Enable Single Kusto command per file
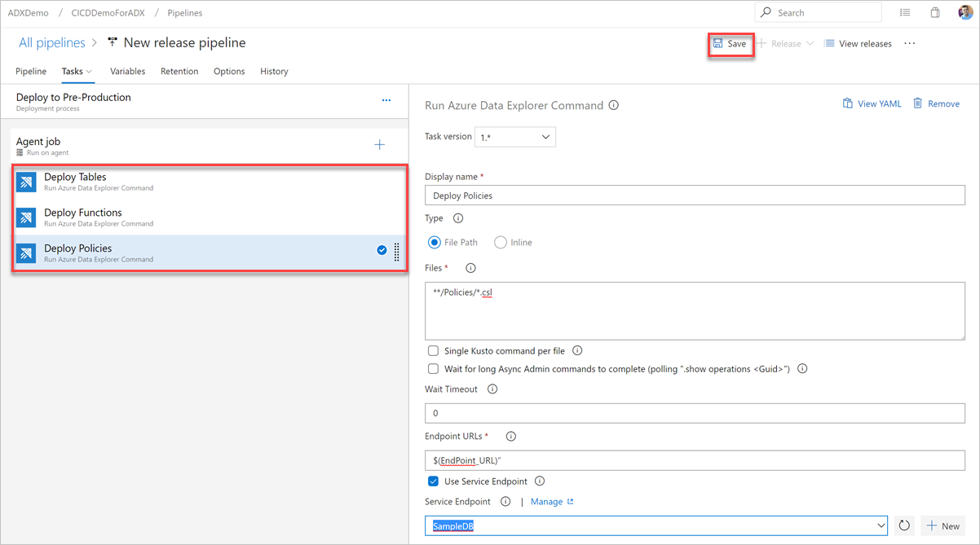 (x=433, y=350)
